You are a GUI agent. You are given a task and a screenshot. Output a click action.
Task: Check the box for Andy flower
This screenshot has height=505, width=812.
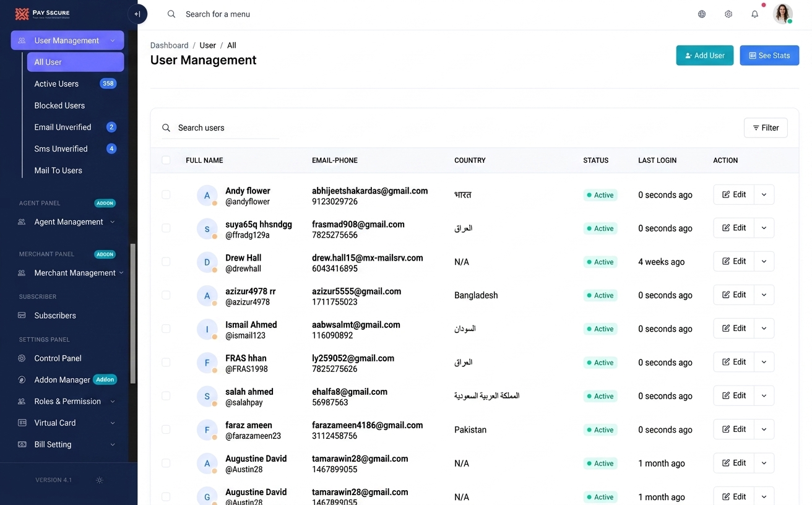166,194
